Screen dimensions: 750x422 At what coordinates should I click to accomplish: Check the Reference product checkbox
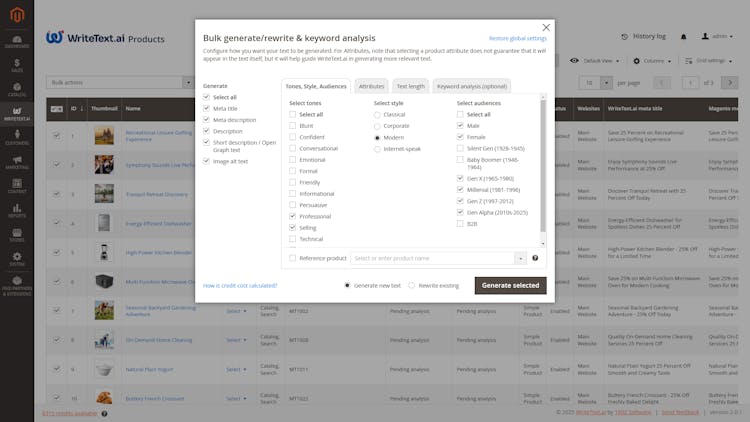(x=292, y=258)
